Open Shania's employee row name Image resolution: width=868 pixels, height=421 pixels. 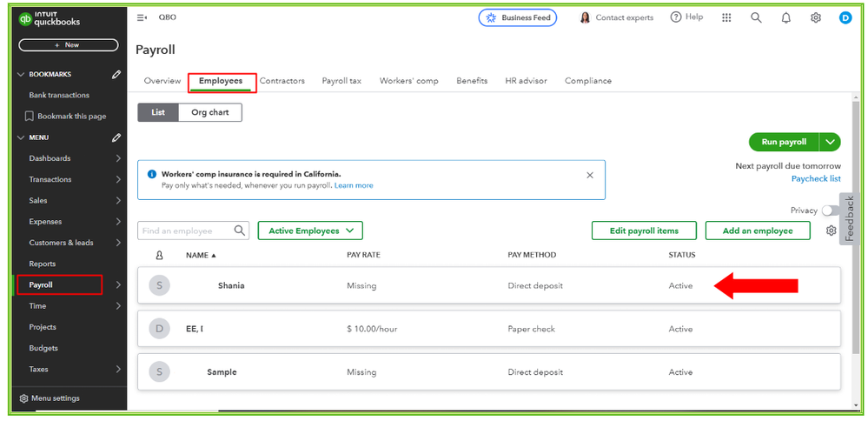tap(231, 286)
